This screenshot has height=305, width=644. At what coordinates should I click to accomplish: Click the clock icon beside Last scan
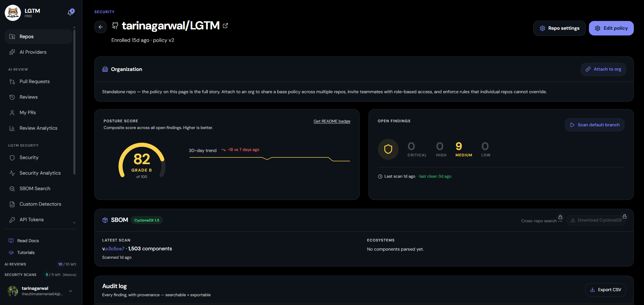[x=380, y=176]
